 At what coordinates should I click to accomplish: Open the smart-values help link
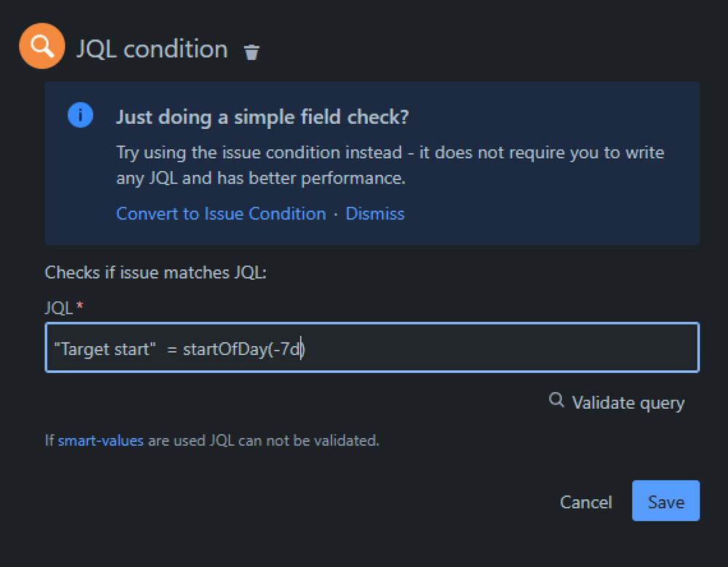click(x=101, y=440)
